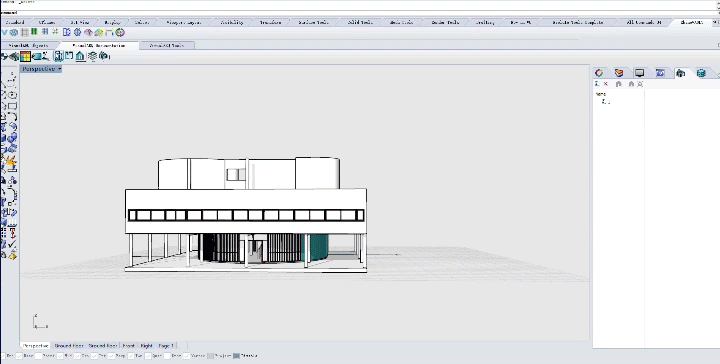This screenshot has height=364, width=720.
Task: Open the teal building panel tab
Action: tap(701, 73)
